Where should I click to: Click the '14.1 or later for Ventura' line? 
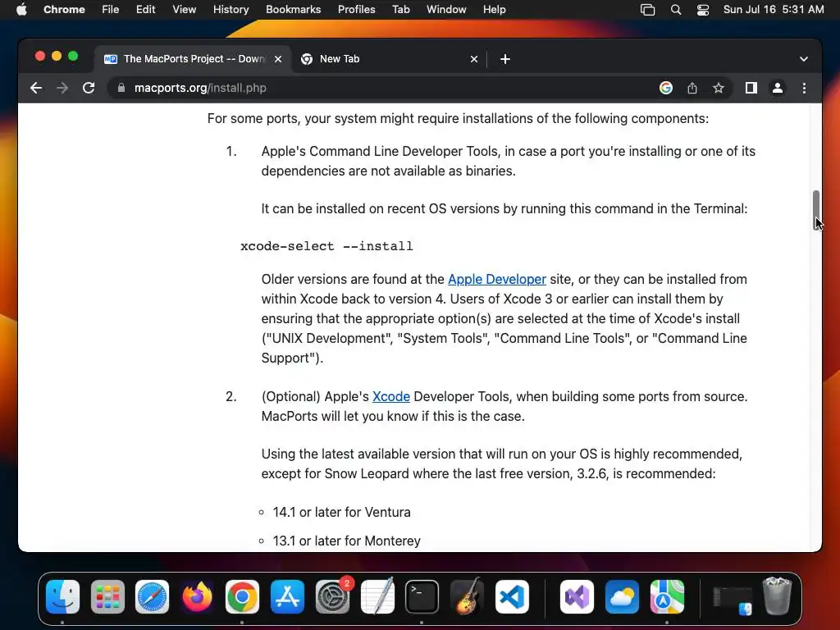[342, 512]
